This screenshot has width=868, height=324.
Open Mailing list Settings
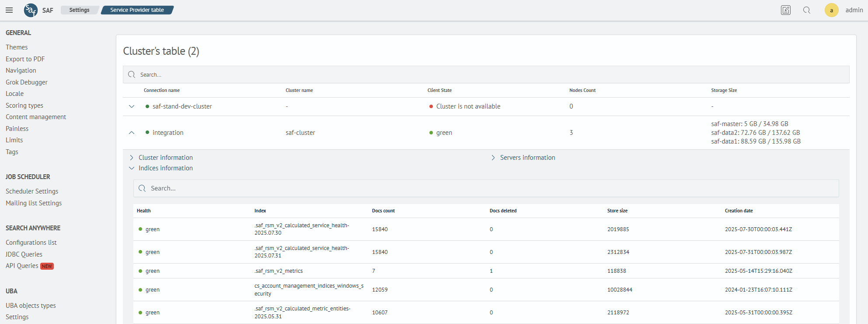pyautogui.click(x=34, y=203)
